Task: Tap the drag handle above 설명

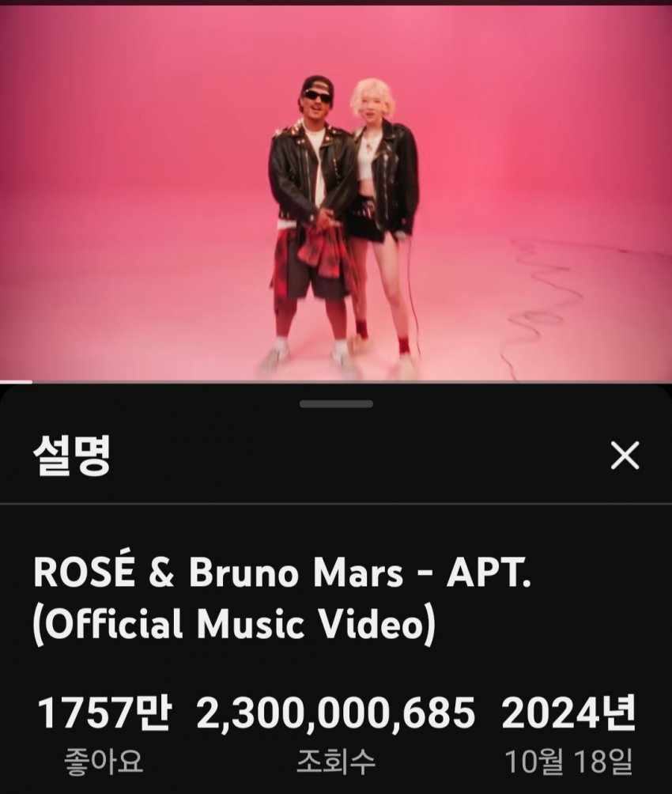Action: tap(336, 403)
